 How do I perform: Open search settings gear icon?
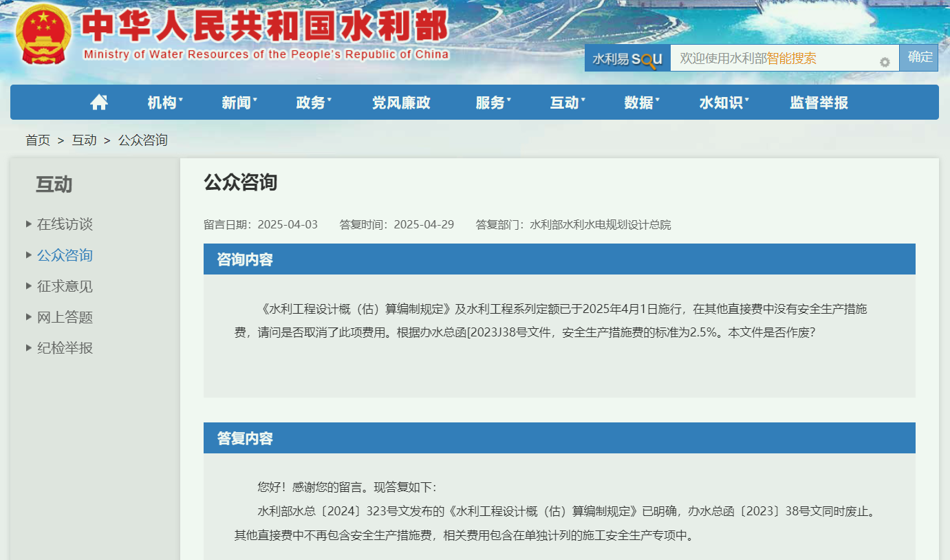point(885,63)
